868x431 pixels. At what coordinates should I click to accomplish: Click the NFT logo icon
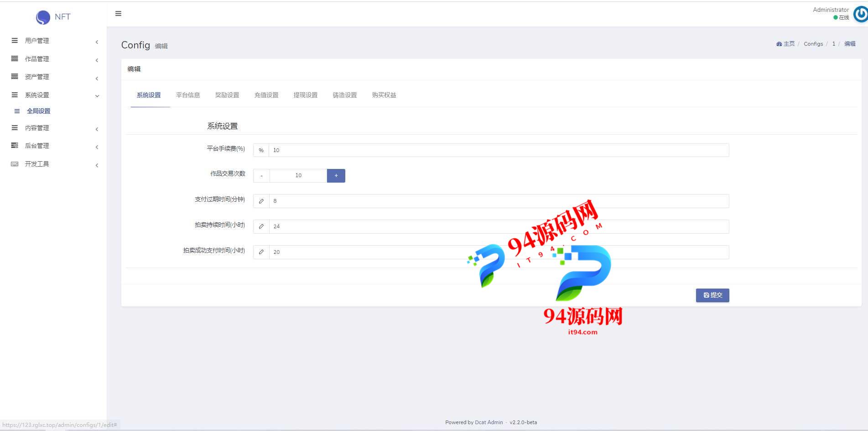[x=43, y=17]
